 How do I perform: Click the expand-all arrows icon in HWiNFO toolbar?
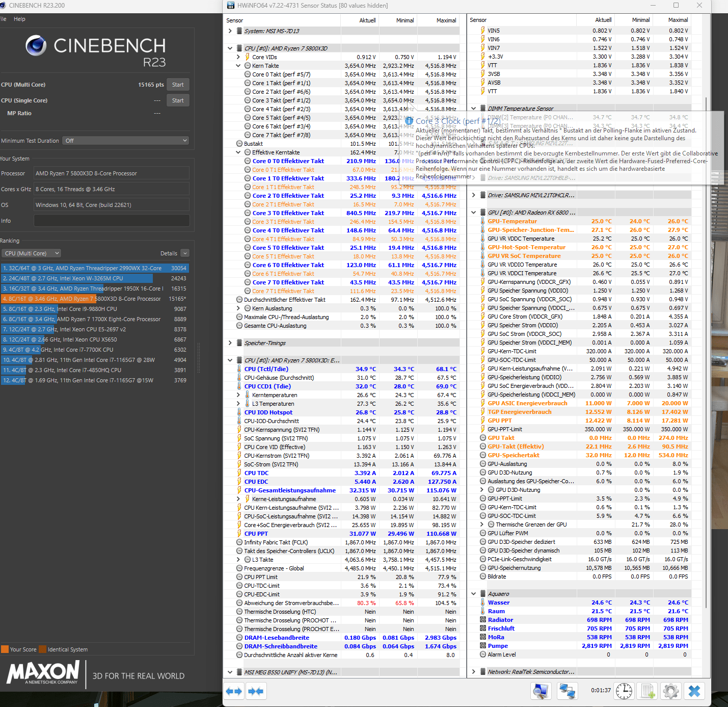234,691
